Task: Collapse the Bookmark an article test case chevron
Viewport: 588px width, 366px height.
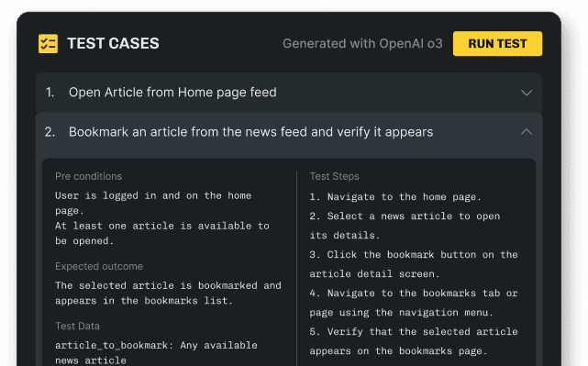Action: 527,131
